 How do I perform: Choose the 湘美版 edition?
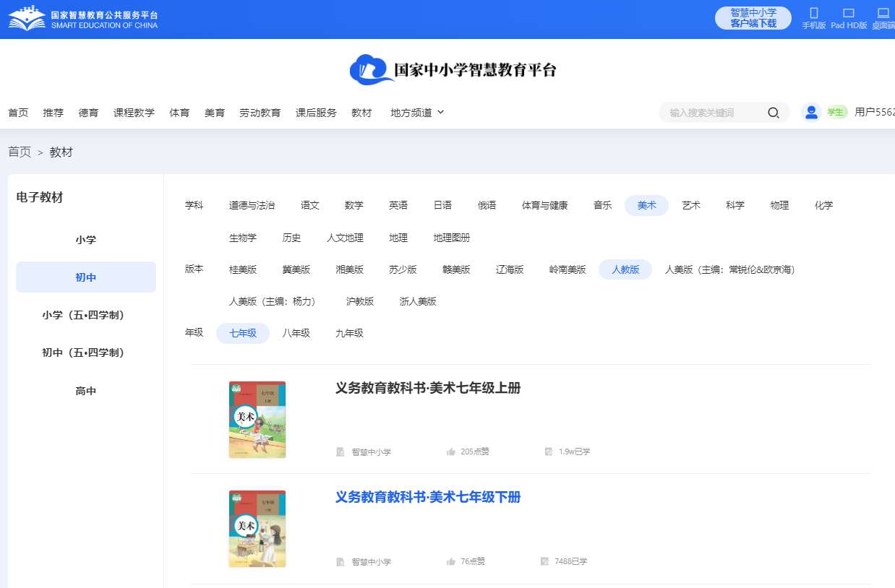point(350,269)
